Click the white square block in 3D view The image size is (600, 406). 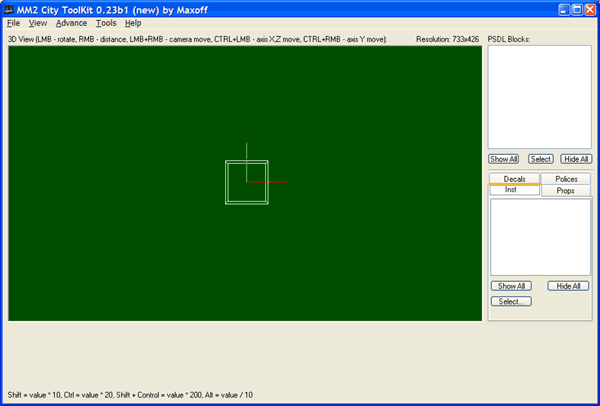point(246,183)
